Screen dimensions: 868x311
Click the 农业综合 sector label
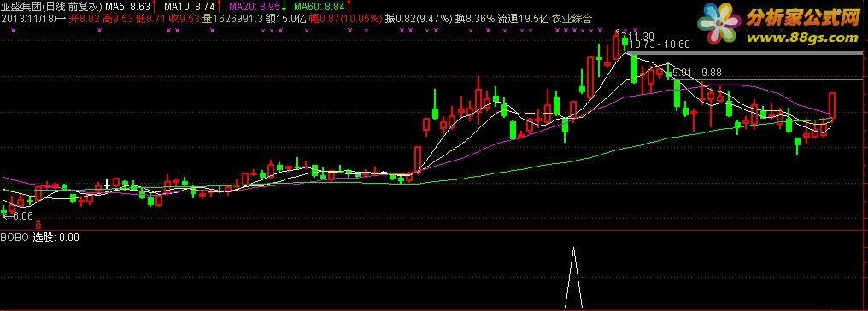tap(572, 18)
